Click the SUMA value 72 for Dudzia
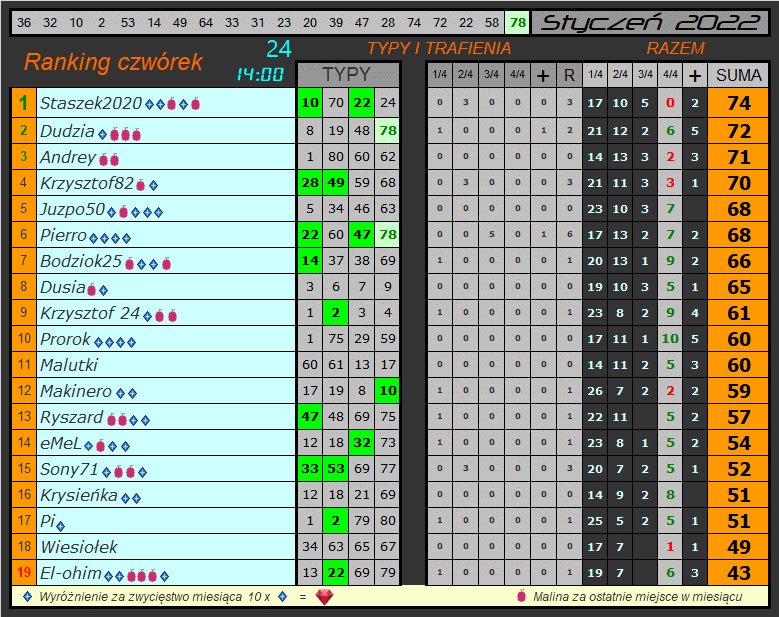Image resolution: width=779 pixels, height=617 pixels. pos(739,131)
